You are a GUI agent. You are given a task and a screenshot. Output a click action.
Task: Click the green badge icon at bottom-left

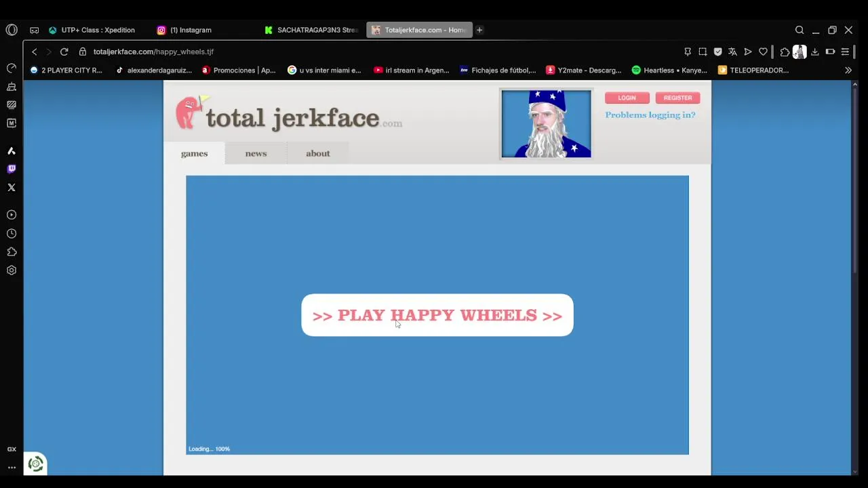click(35, 464)
